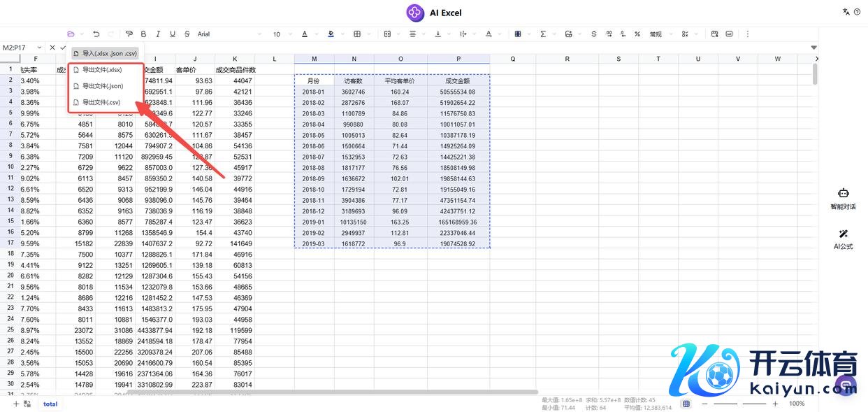
Task: Toggle italic text style
Action: click(x=159, y=34)
